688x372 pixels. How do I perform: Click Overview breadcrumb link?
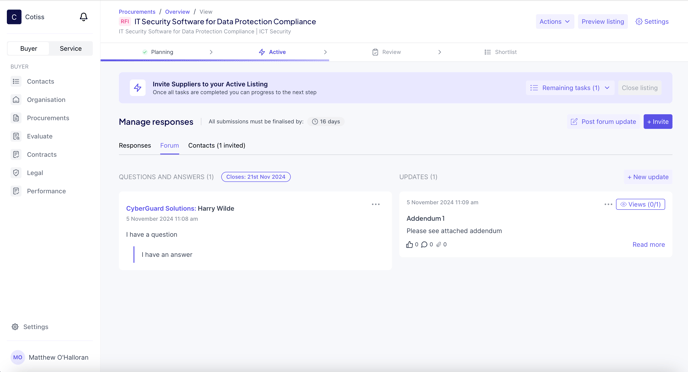pyautogui.click(x=177, y=12)
